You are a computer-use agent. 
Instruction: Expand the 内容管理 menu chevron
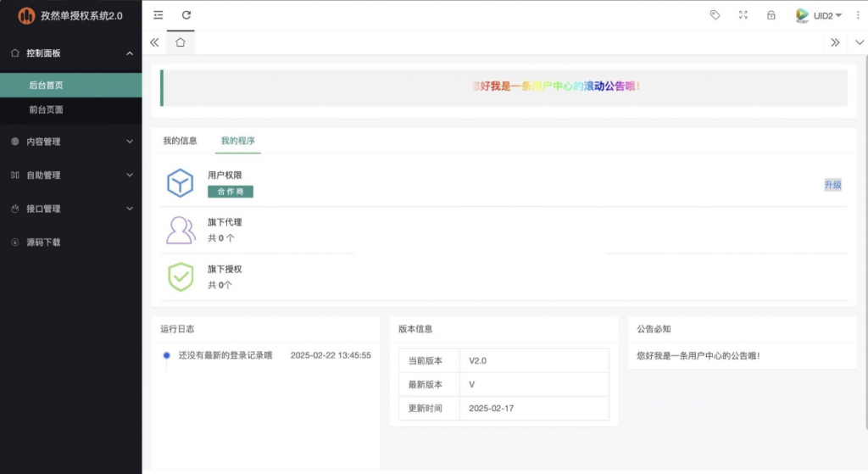[130, 142]
